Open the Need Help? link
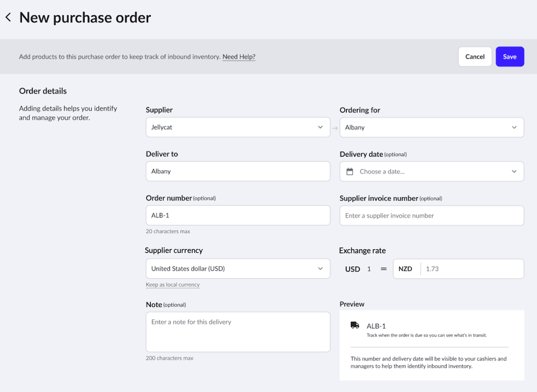 click(x=239, y=57)
